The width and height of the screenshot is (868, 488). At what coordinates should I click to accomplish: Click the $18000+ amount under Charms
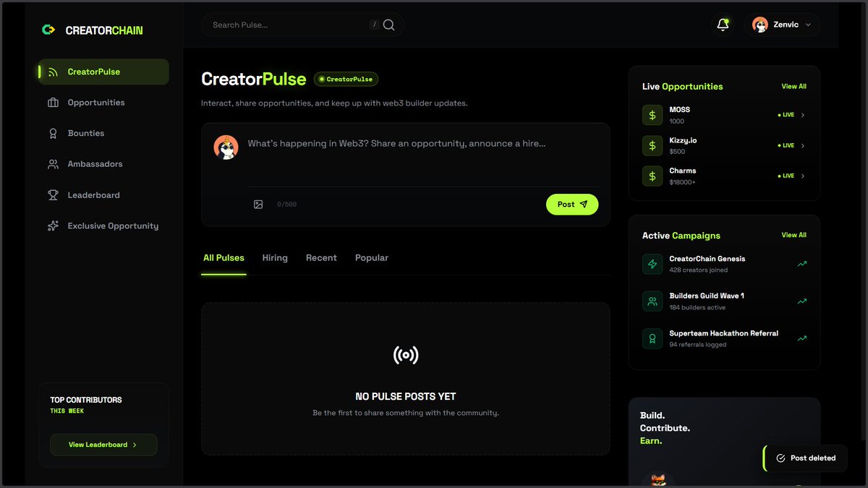coord(682,183)
